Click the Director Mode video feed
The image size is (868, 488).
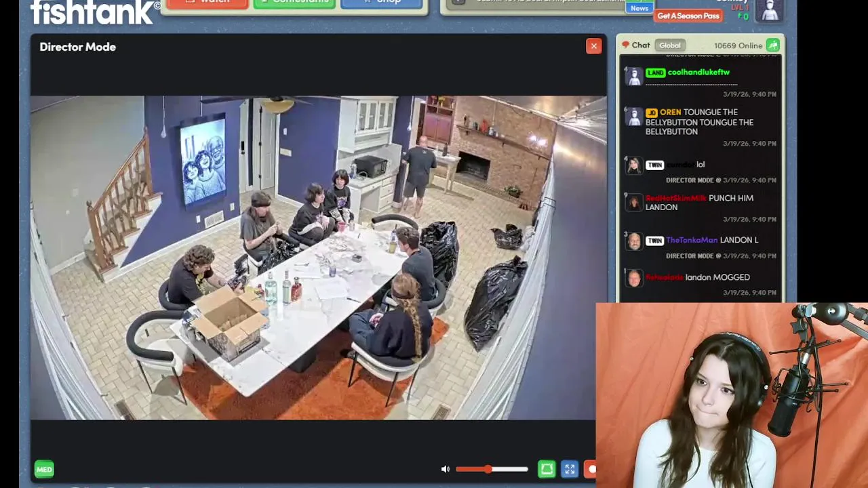point(318,258)
